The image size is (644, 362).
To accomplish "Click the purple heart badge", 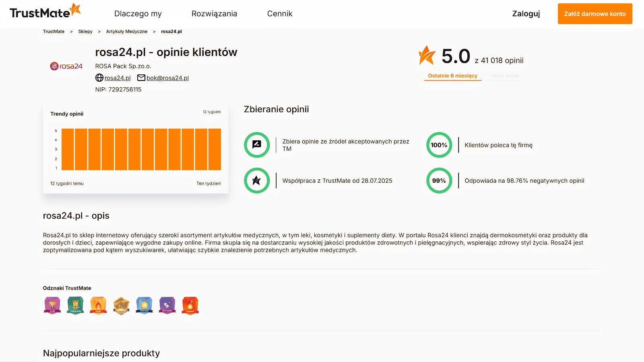I will point(167,305).
